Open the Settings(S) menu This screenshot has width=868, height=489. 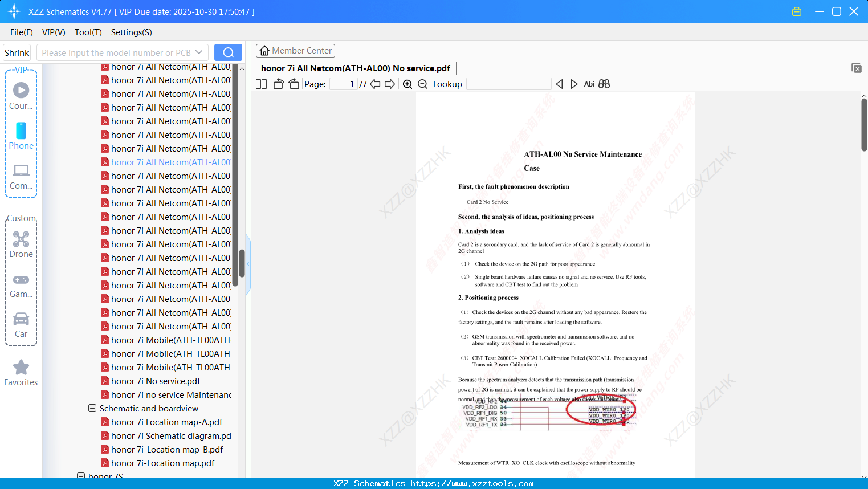point(132,32)
